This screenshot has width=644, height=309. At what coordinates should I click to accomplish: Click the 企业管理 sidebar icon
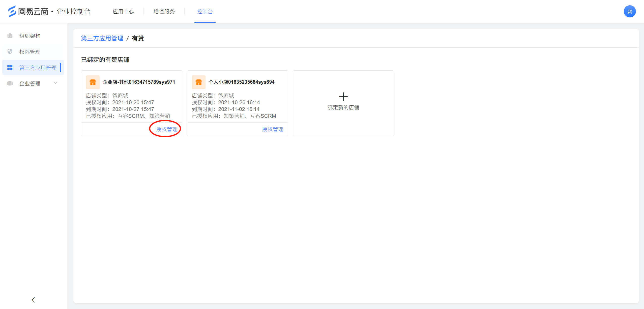click(10, 83)
